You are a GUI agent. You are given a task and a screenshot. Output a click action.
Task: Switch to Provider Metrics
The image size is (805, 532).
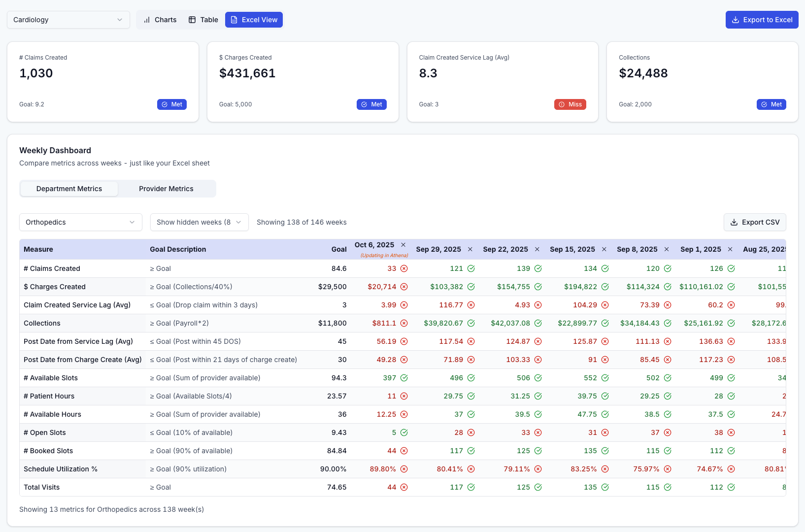pyautogui.click(x=166, y=189)
